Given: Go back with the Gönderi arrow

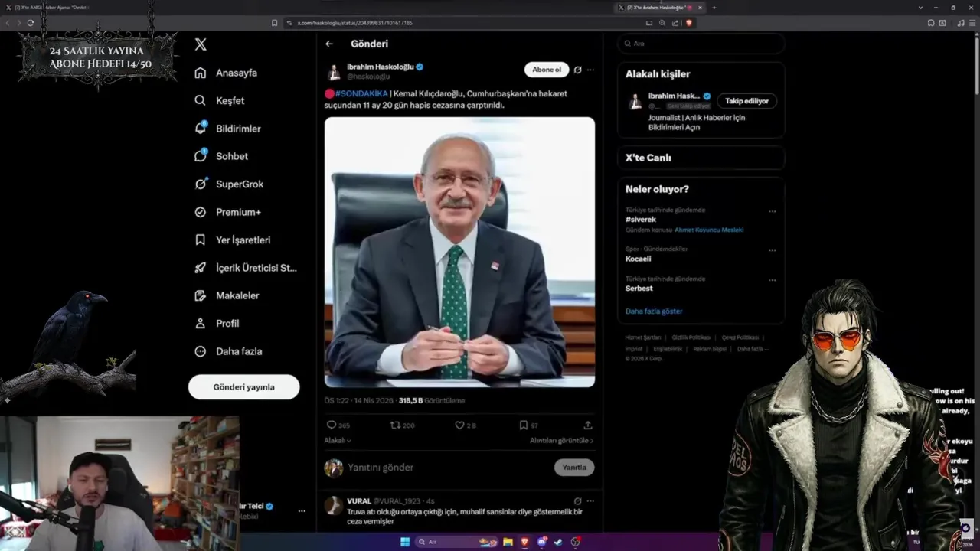Looking at the screenshot, I should point(329,44).
